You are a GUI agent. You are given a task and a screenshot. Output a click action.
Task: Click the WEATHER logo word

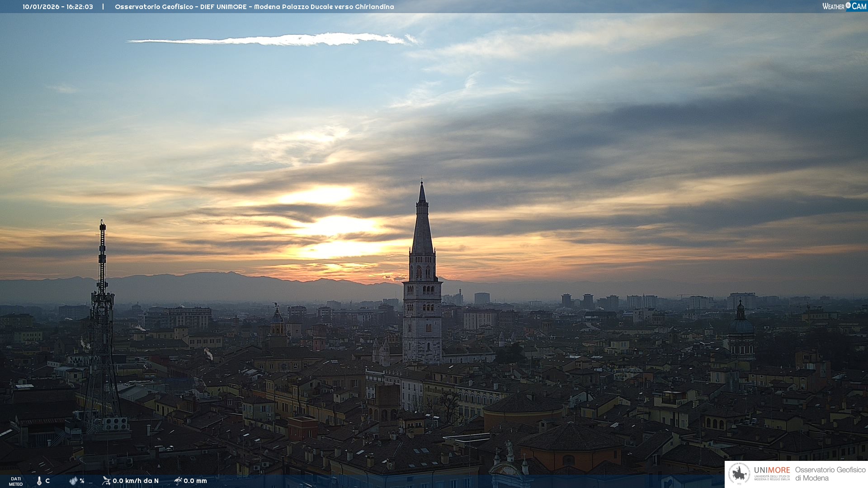click(x=833, y=6)
